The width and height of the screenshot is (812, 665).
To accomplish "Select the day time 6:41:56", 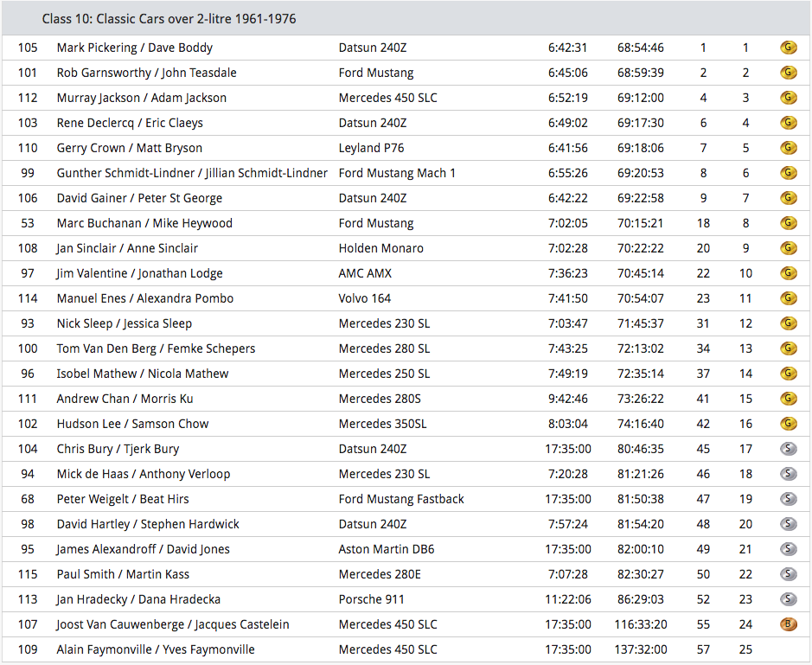I will tap(568, 148).
